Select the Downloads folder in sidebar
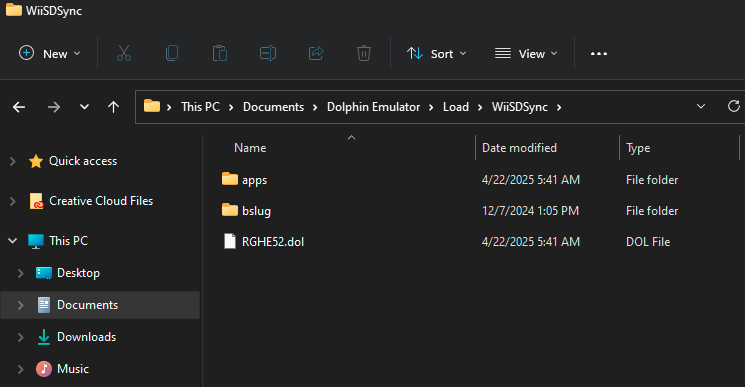745x387 pixels. [x=86, y=337]
